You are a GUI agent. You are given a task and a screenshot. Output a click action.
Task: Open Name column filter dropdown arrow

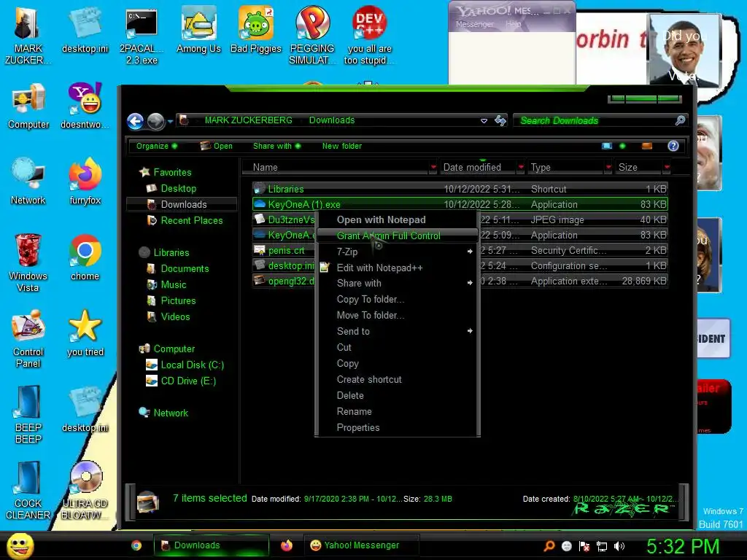click(433, 168)
